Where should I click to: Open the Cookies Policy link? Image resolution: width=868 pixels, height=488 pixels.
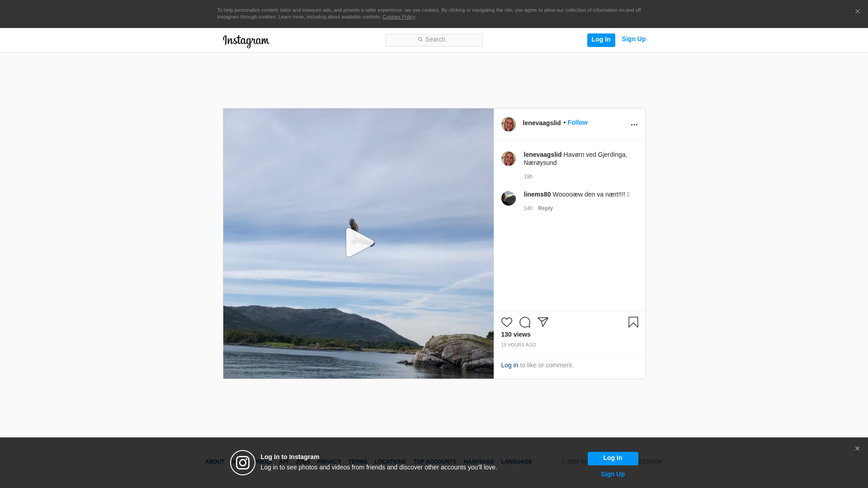398,17
